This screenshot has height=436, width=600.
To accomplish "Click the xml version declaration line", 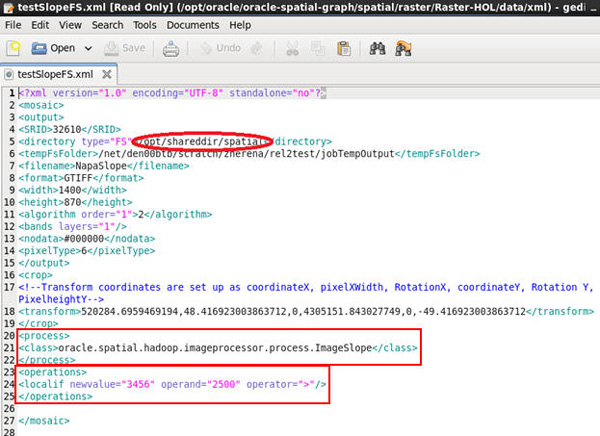I will pos(172,93).
